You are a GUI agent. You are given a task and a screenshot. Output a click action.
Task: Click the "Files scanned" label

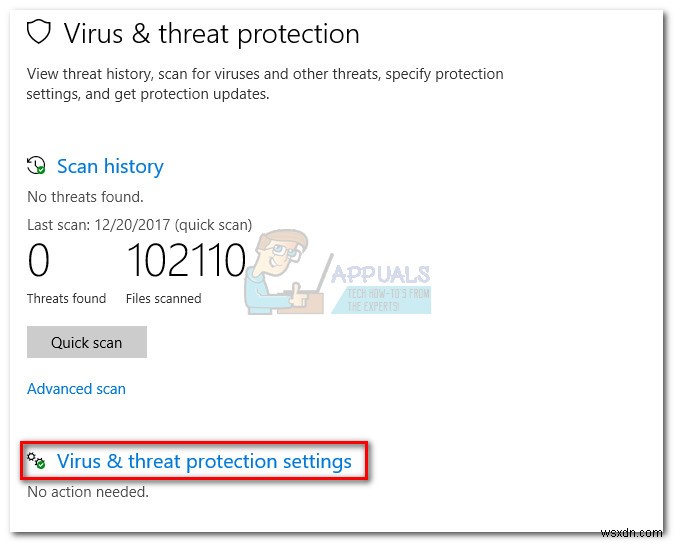coord(163,298)
